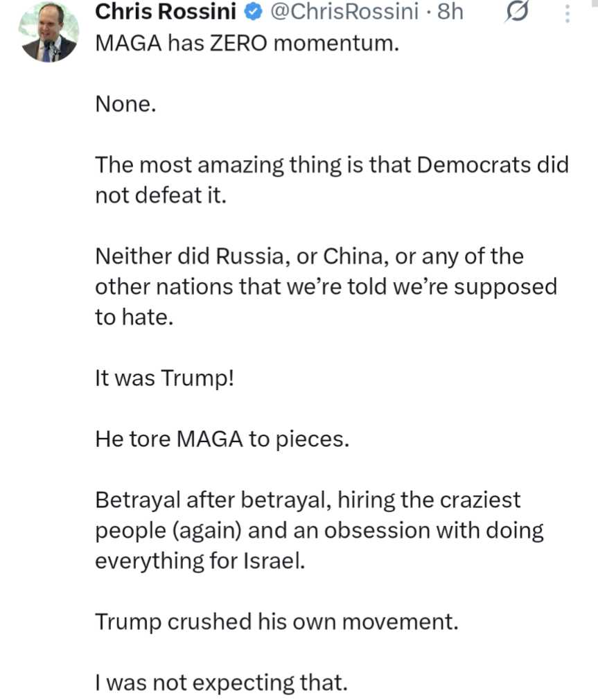Click the paragraph starting "Neither did Russia"

point(326,287)
